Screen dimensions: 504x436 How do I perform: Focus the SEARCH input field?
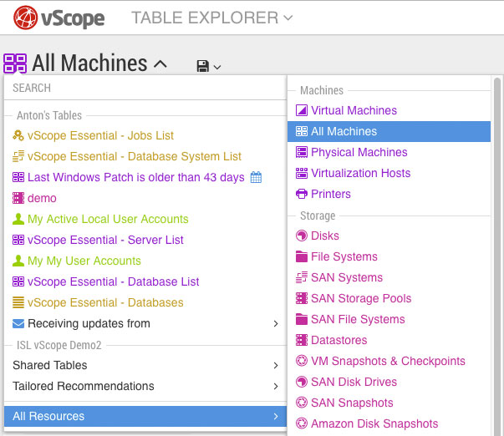(x=145, y=88)
